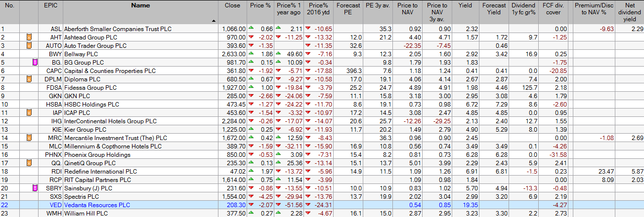This screenshot has width=644, height=217.
Task: Select the 23.47 premium to NAV value
Action: coord(606,172)
